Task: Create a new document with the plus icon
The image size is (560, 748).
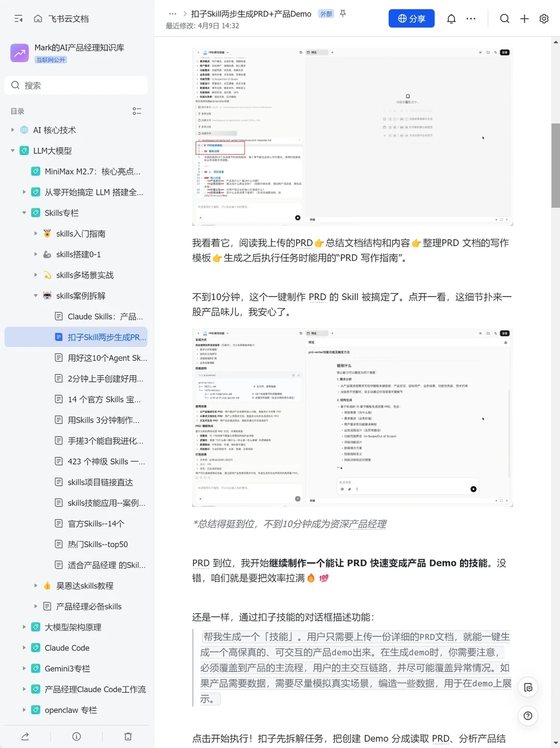Action: pos(525,19)
